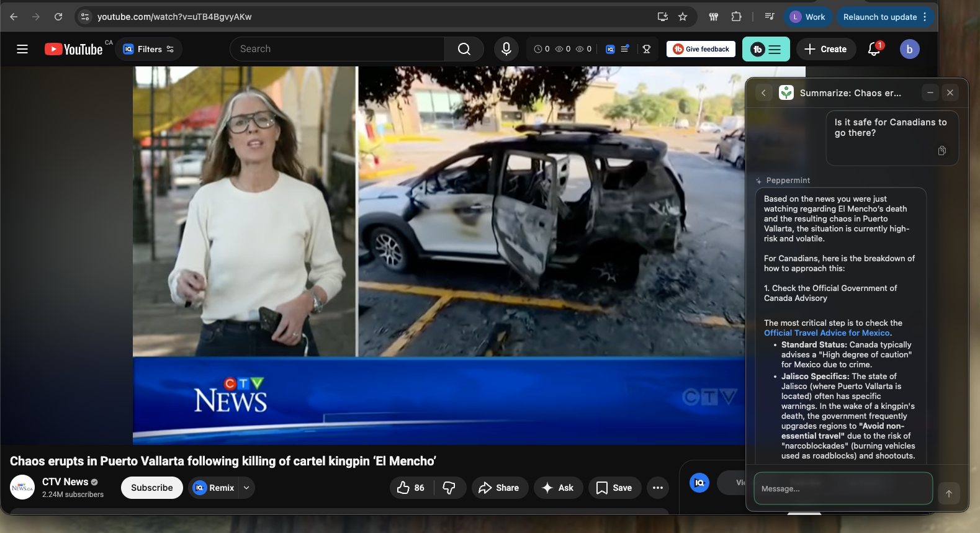Click the Give feedback button
Viewport: 980px width, 533px height.
pyautogui.click(x=701, y=49)
